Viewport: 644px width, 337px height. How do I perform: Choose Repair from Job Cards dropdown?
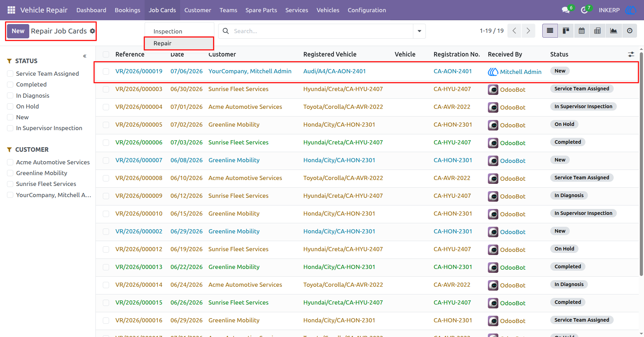click(179, 43)
